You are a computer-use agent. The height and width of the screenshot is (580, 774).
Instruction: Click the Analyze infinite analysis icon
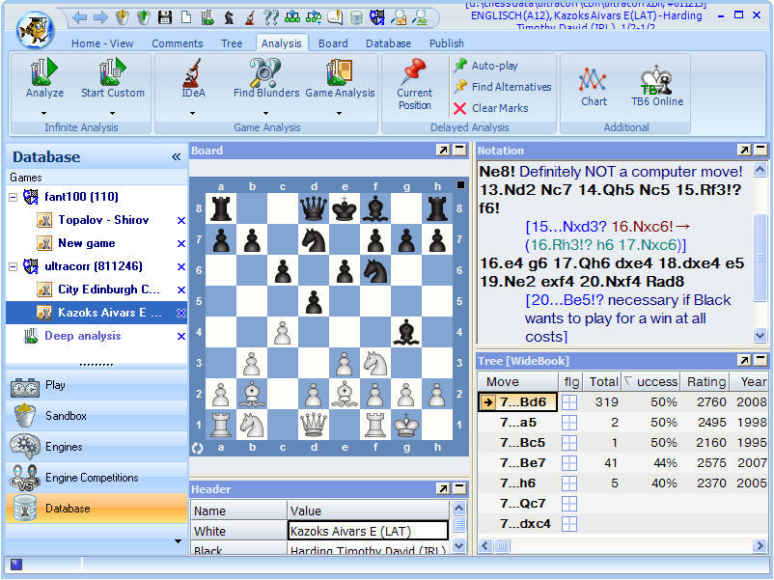[x=44, y=76]
